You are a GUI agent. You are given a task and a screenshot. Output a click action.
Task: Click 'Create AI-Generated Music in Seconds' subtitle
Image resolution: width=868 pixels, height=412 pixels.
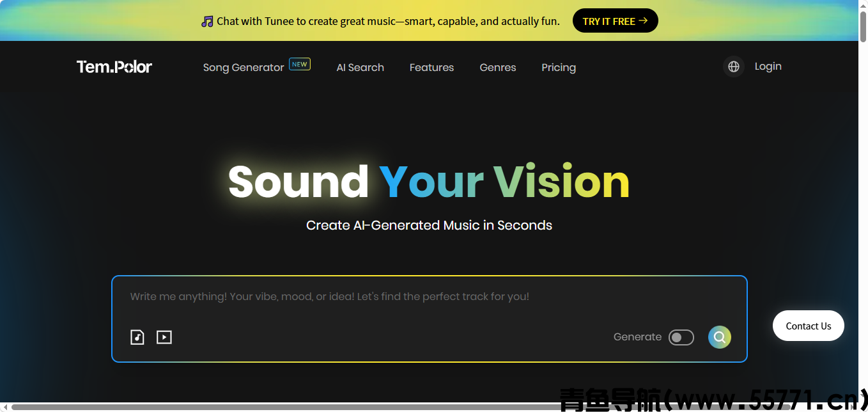point(429,225)
